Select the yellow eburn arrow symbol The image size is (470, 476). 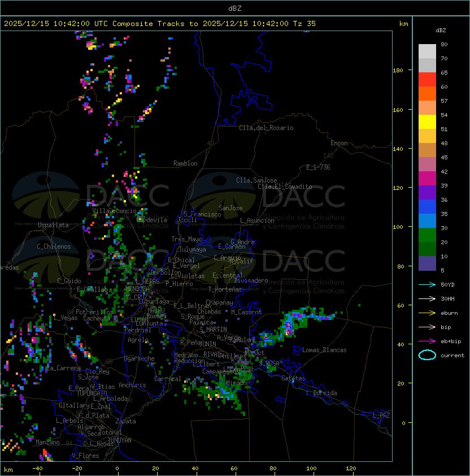point(427,313)
